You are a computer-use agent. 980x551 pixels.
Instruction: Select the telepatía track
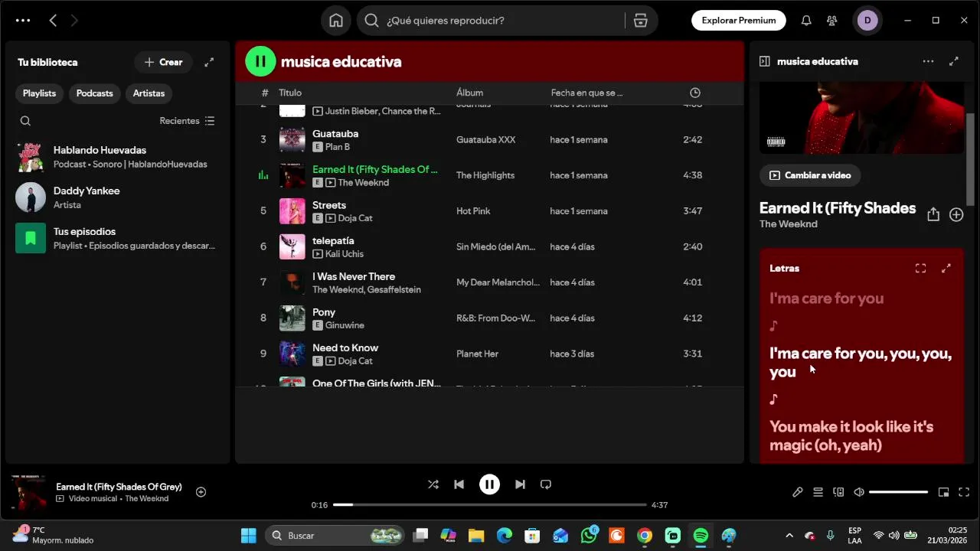(x=490, y=246)
